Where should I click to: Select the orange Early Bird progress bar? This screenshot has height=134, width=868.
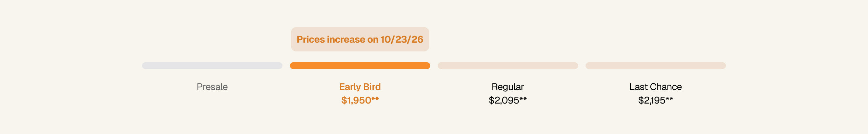coord(360,66)
